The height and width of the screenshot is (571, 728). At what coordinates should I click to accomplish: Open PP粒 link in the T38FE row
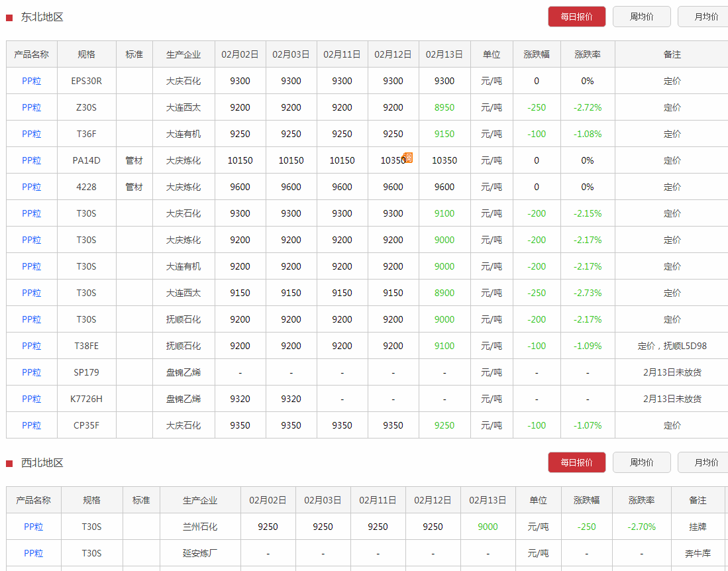[32, 346]
